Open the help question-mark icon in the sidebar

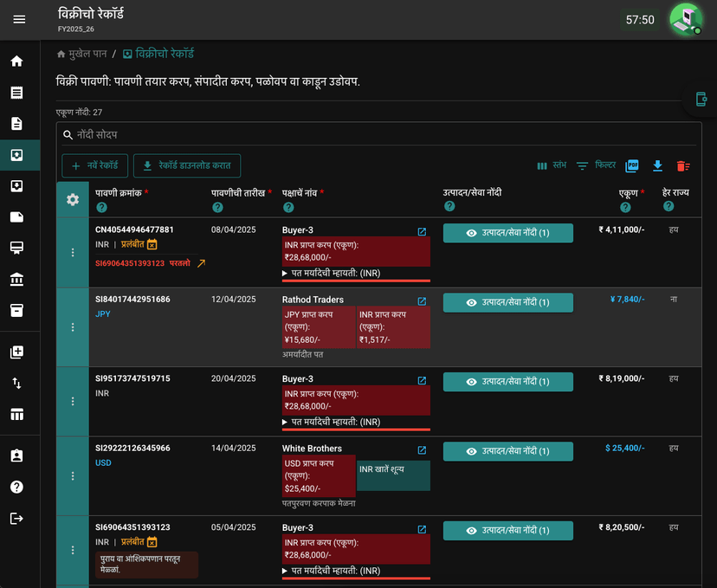click(17, 488)
